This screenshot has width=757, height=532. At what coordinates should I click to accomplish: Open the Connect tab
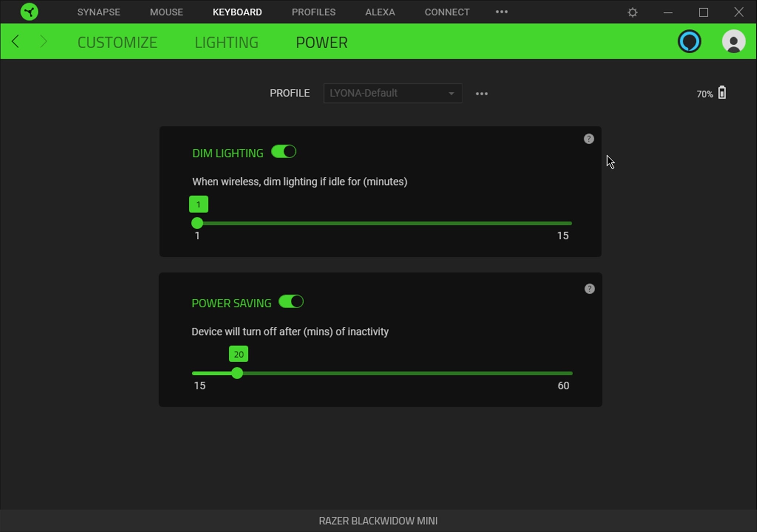pos(447,12)
